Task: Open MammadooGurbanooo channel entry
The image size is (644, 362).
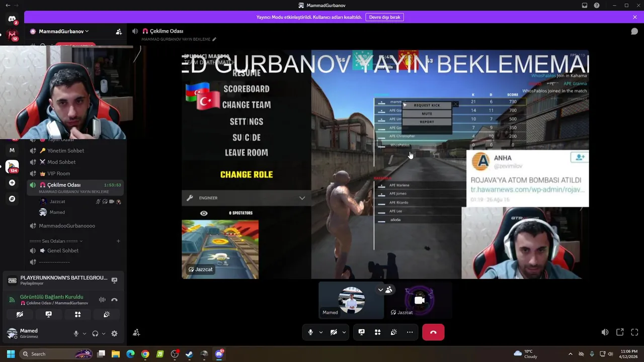Action: (x=75, y=226)
